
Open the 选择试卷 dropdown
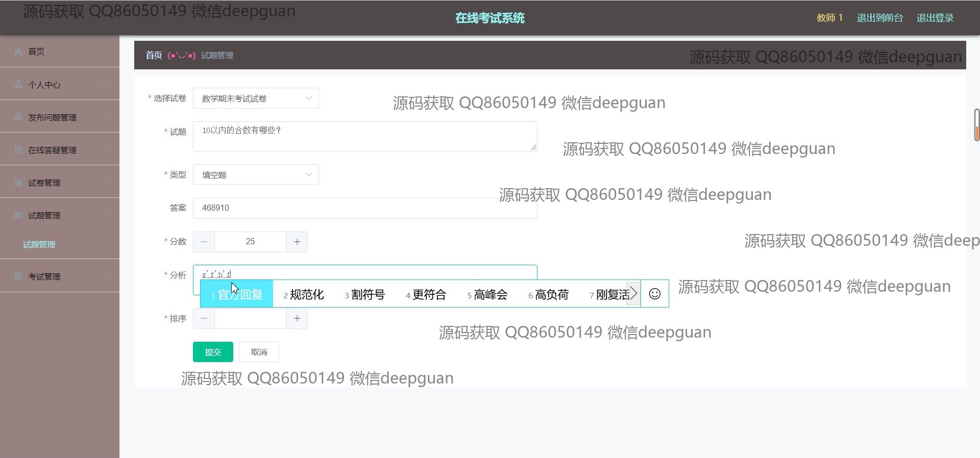point(256,98)
